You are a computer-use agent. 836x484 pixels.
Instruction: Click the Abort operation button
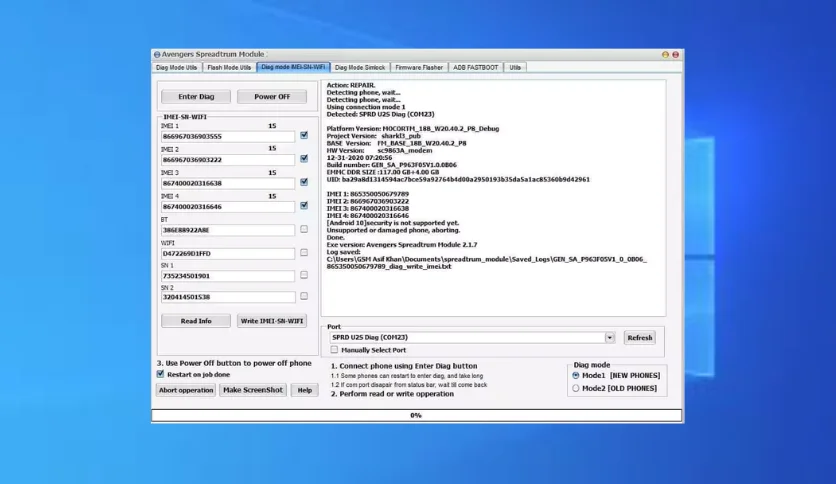coord(186,390)
